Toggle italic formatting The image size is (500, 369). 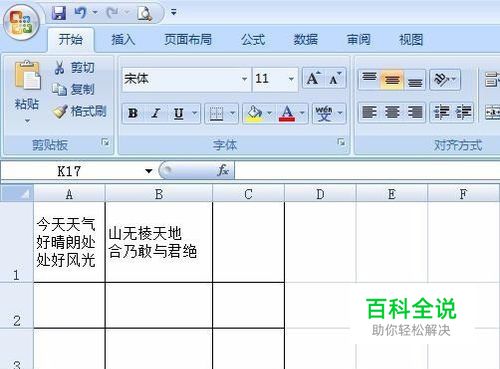point(155,113)
